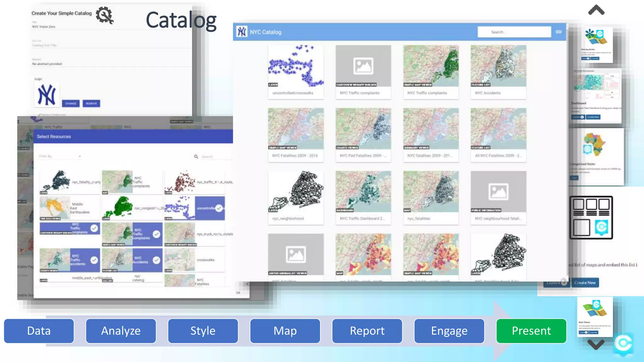
Task: Click the settings gear-wrench icon
Action: click(105, 15)
